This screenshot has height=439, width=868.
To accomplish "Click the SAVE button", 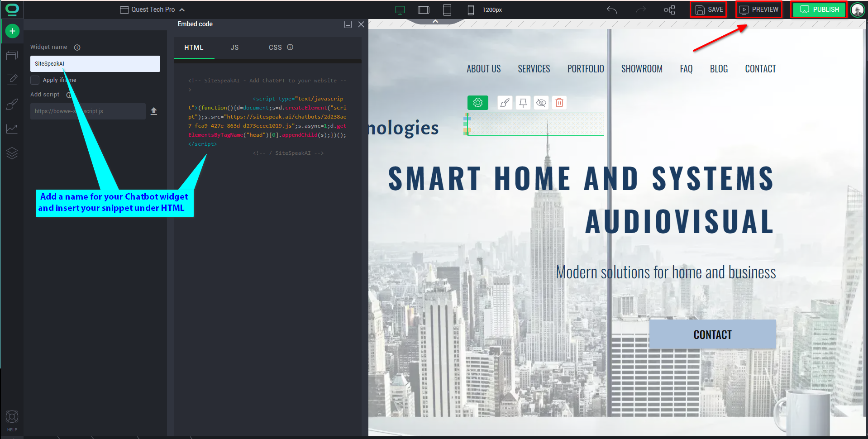I will click(x=708, y=10).
